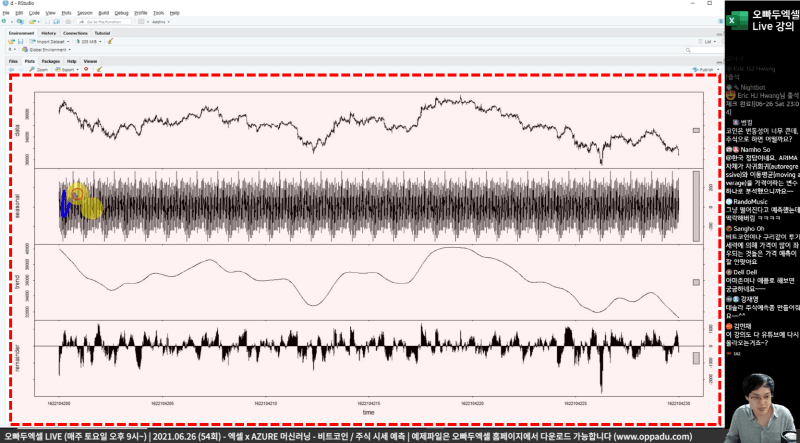Screen dimensions: 800x443
Task: Click the Go to file/function field
Action: click(x=107, y=20)
